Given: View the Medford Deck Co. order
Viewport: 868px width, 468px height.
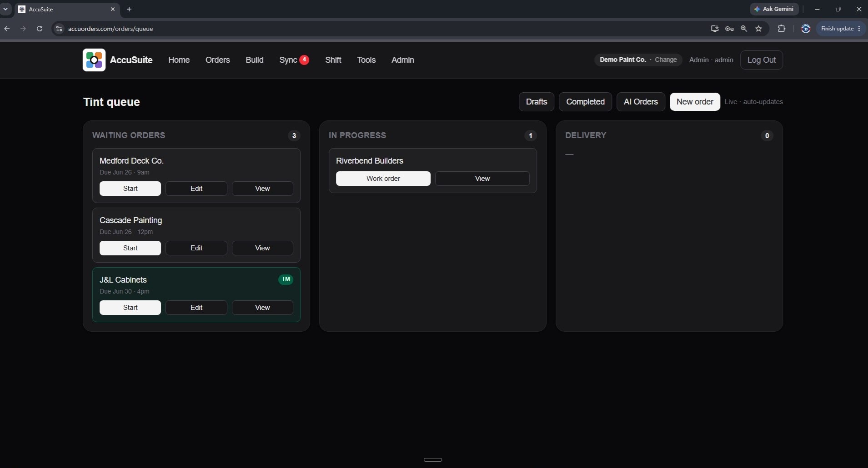Looking at the screenshot, I should click(x=262, y=189).
